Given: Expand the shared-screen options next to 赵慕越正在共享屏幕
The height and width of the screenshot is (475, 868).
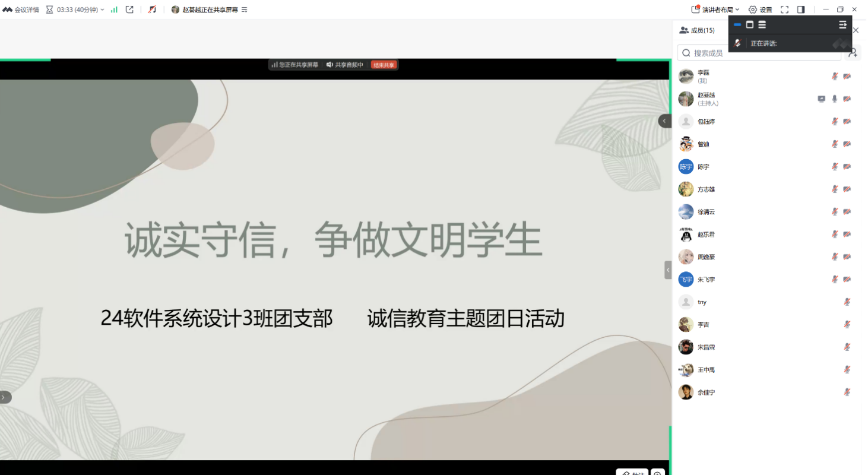Looking at the screenshot, I should click(244, 9).
